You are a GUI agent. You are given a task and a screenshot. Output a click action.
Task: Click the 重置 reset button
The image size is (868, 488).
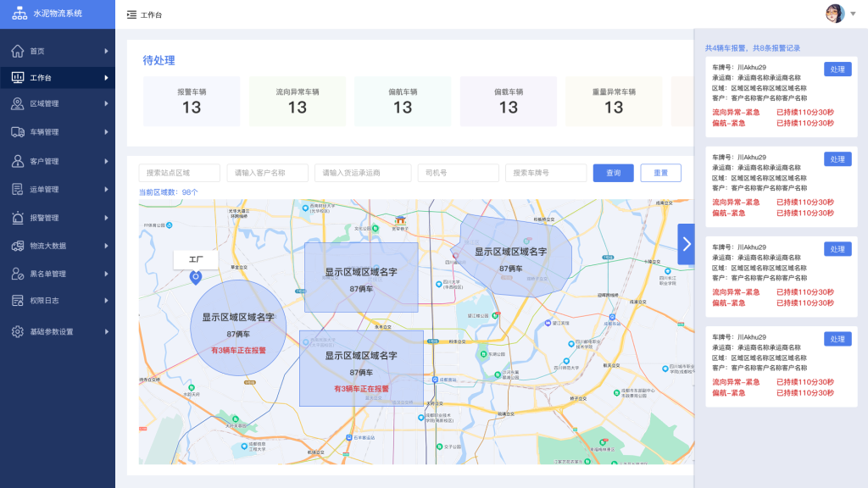coord(660,173)
